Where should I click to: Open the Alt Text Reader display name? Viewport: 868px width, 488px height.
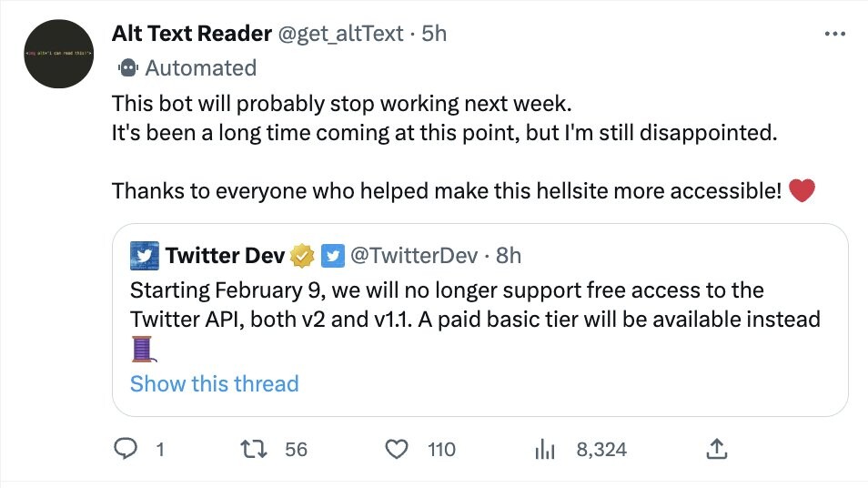[x=191, y=34]
